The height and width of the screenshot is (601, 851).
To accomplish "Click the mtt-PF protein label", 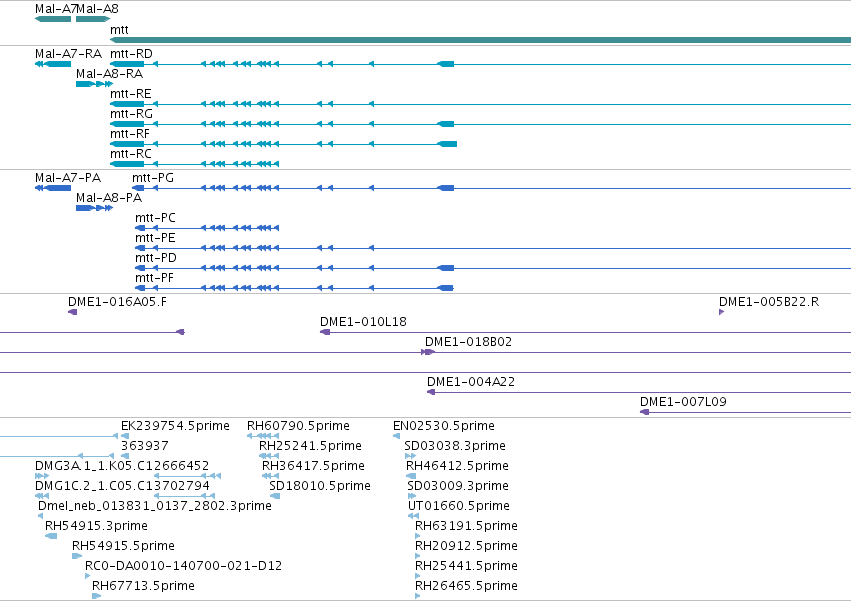I will point(155,279).
